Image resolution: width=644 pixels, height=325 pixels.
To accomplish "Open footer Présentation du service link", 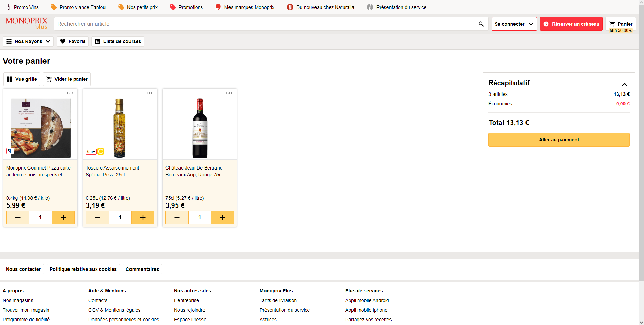I will click(x=285, y=310).
